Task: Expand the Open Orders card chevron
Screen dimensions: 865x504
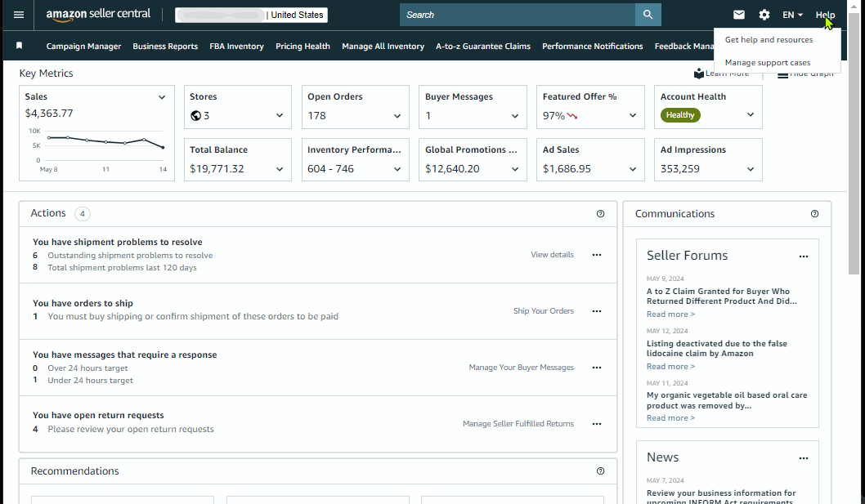Action: coord(397,116)
